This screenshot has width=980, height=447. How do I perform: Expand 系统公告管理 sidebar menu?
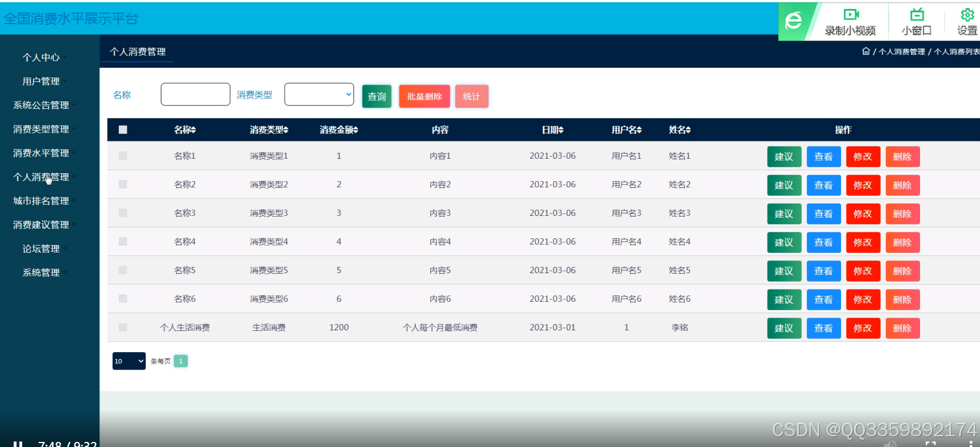coord(41,105)
